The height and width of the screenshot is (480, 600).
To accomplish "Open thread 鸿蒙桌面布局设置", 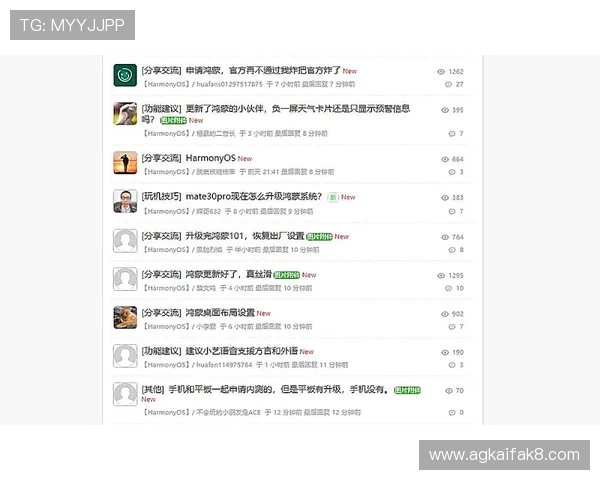I will coord(220,313).
